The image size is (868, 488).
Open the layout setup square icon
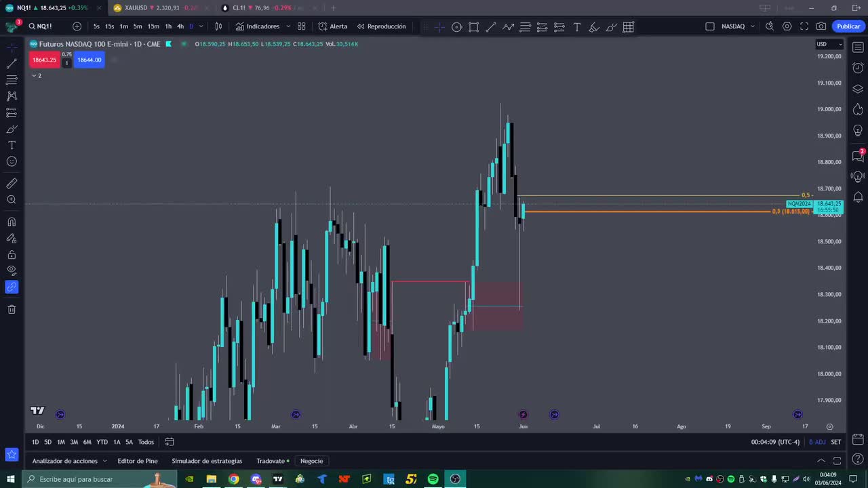pyautogui.click(x=710, y=26)
